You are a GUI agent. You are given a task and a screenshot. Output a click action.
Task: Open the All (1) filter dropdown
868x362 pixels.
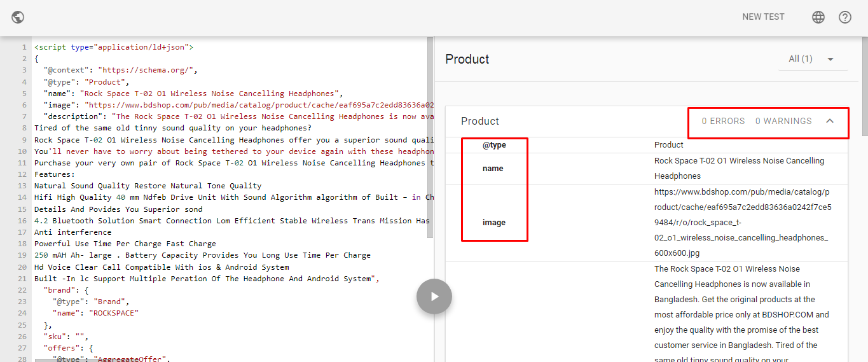point(812,59)
